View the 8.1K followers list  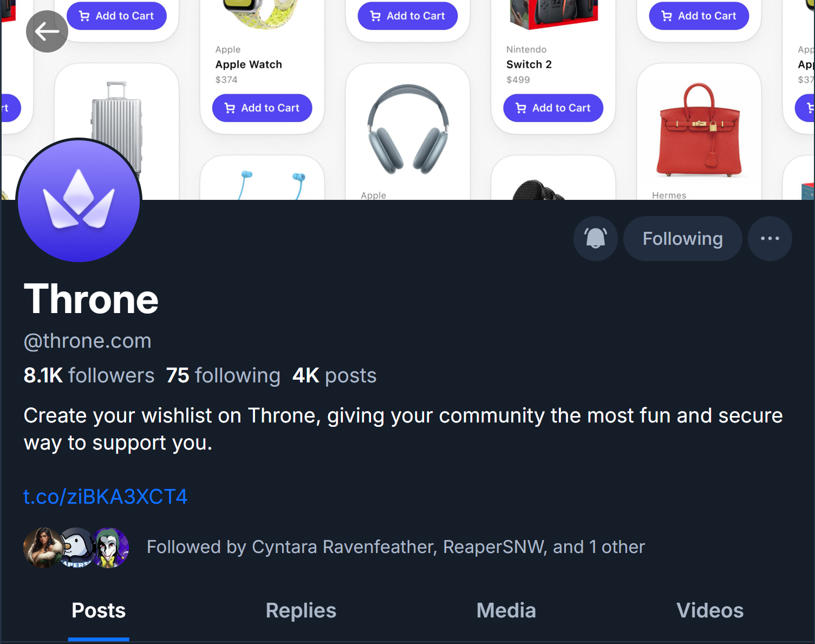(89, 375)
